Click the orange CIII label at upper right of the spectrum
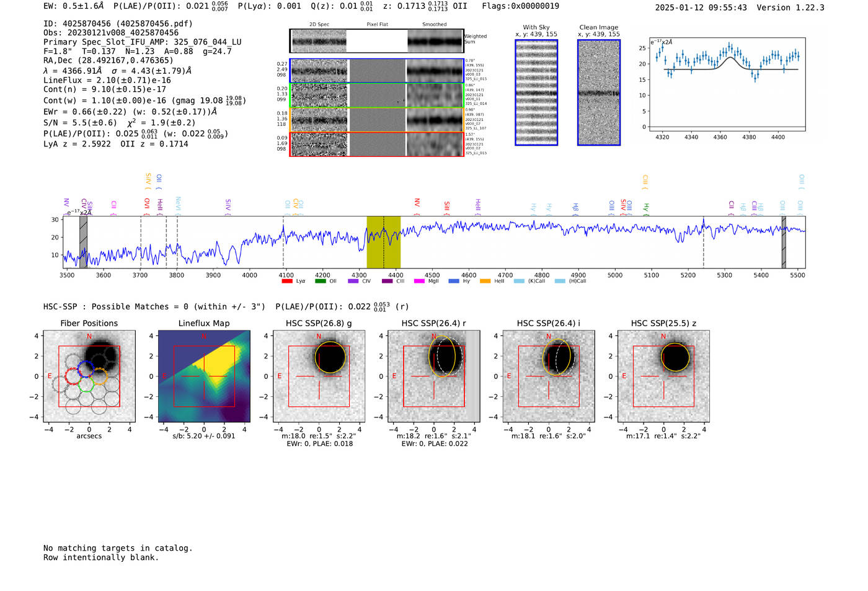 point(645,182)
